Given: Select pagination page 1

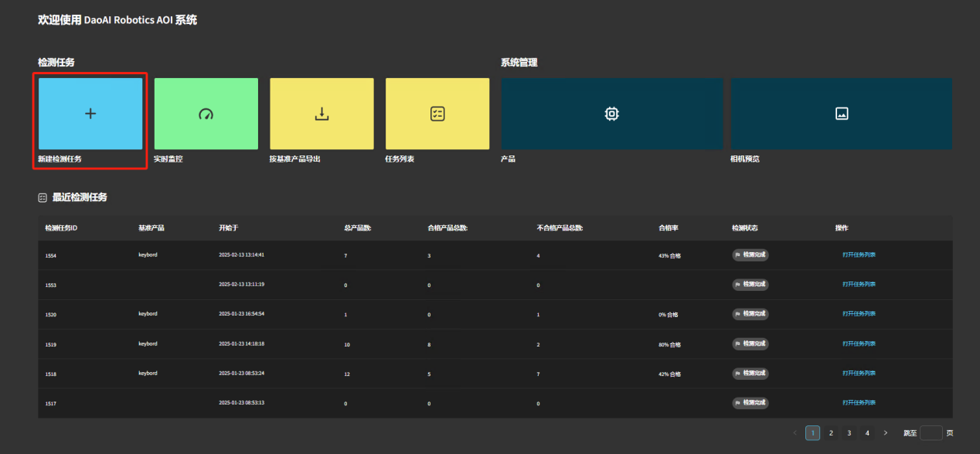Looking at the screenshot, I should pos(812,433).
